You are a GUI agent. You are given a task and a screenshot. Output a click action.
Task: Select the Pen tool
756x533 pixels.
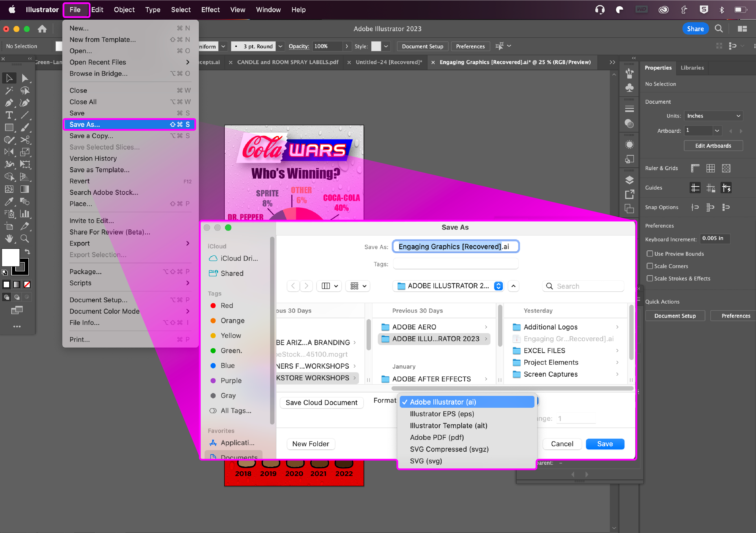(x=9, y=103)
